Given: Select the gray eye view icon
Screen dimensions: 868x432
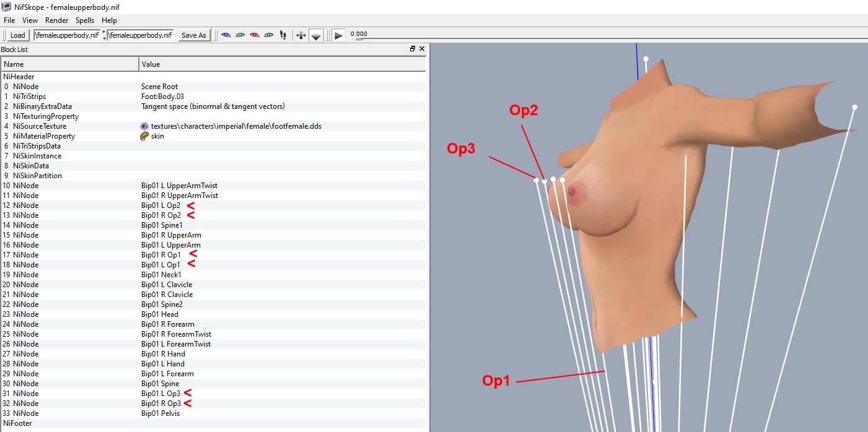Looking at the screenshot, I should coord(269,35).
